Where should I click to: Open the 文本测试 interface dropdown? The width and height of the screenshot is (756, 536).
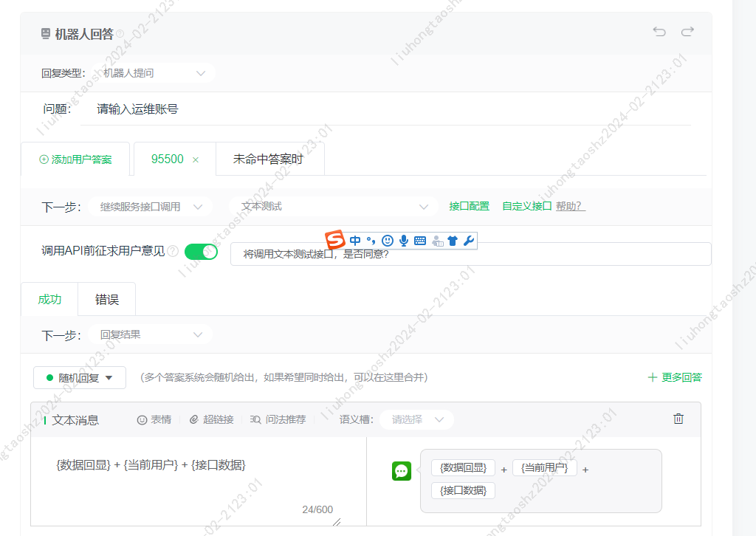pos(333,207)
